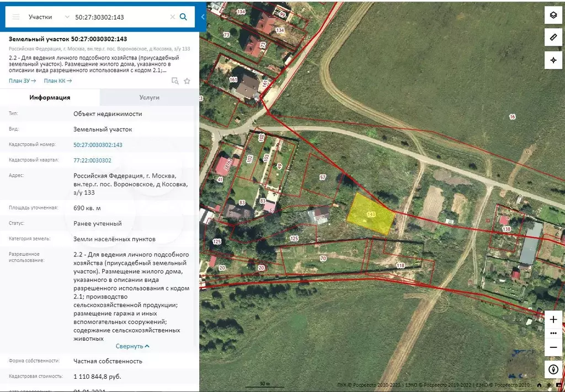Click the cadastral number search field
The width and height of the screenshot is (565, 392).
coord(121,17)
